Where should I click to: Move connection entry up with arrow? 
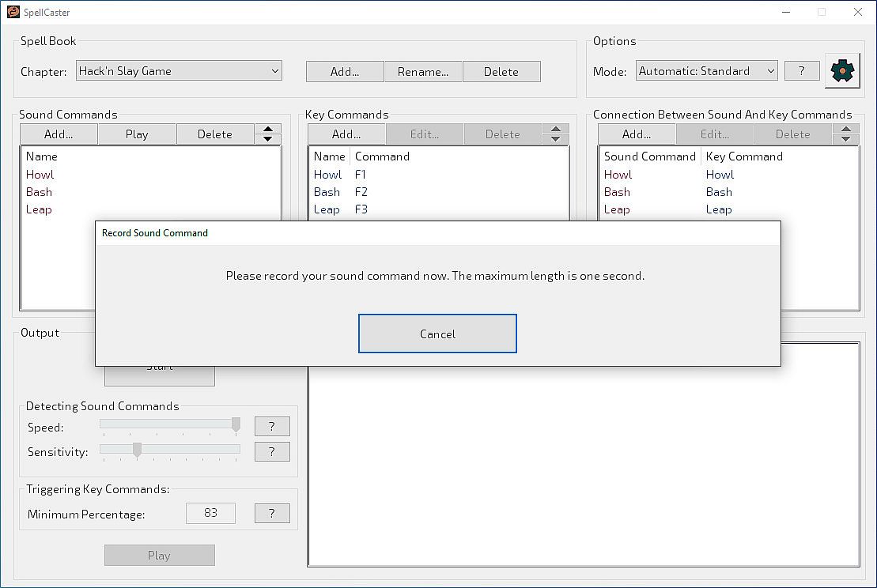pos(846,130)
